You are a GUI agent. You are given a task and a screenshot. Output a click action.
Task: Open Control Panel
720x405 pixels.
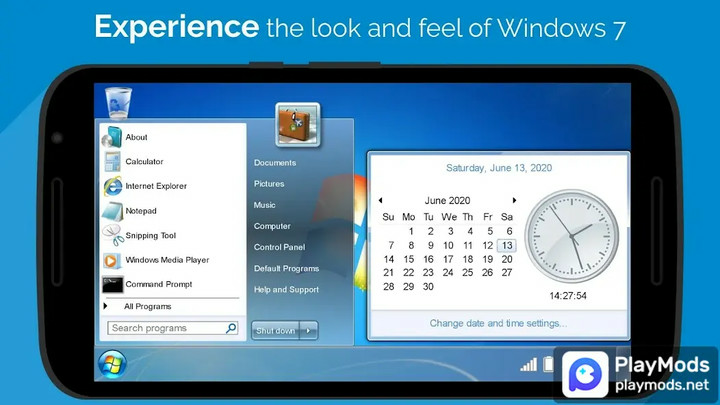click(x=279, y=247)
